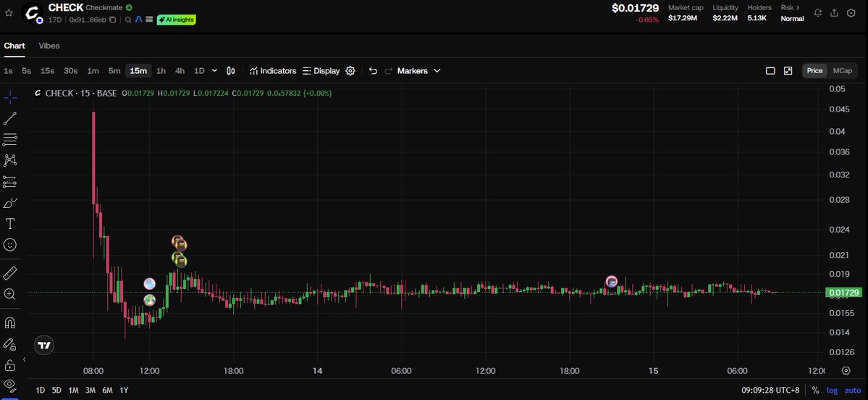The height and width of the screenshot is (400, 868).
Task: Toggle stay in drawing mode
Action: click(10, 344)
